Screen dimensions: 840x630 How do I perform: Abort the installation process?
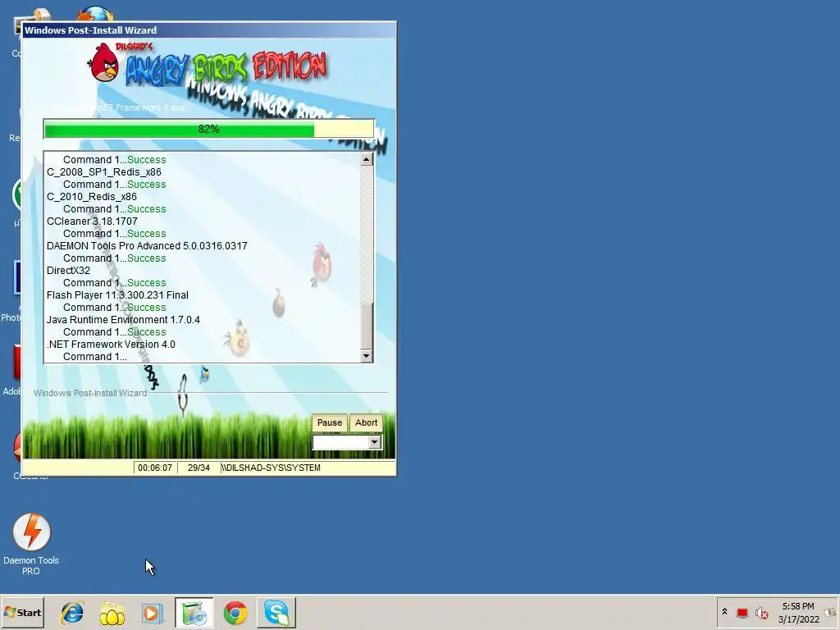click(366, 422)
